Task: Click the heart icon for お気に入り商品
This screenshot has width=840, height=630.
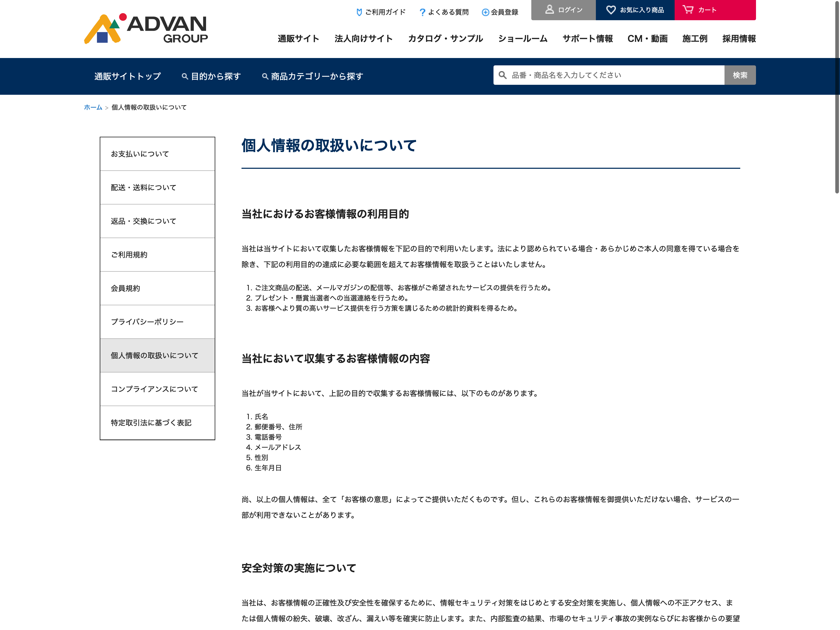Action: pyautogui.click(x=611, y=10)
